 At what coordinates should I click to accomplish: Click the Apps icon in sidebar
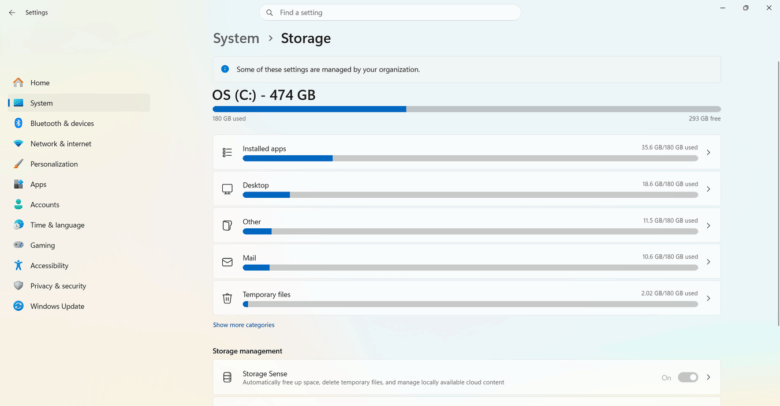point(18,184)
